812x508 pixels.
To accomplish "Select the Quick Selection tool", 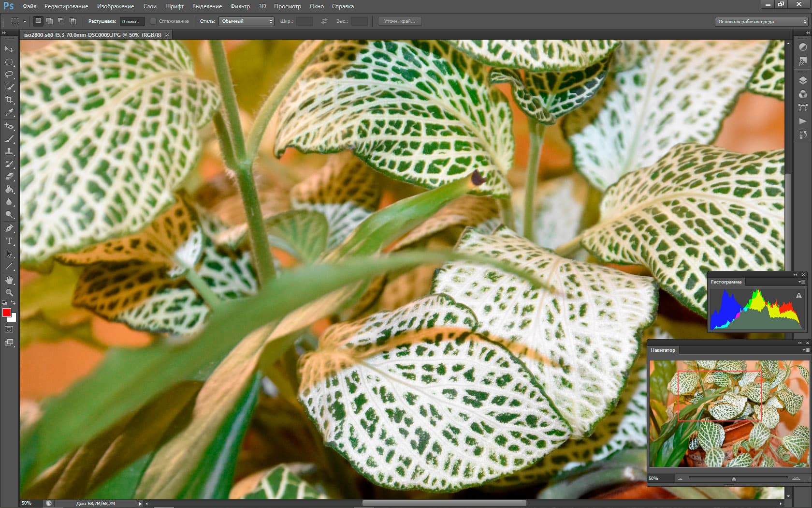I will (x=9, y=87).
